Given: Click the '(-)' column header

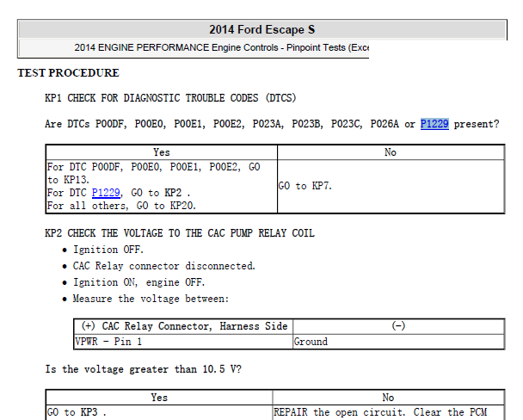Looking at the screenshot, I should pos(398,326).
